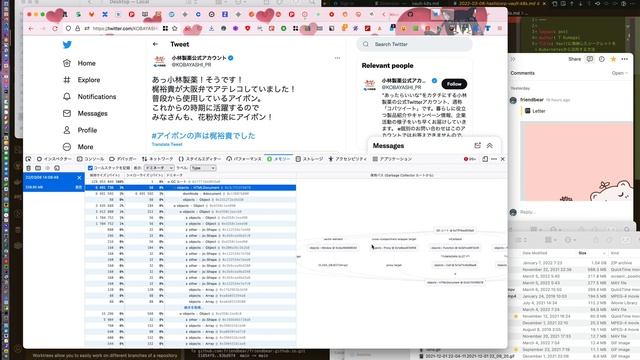Image resolution: width=640 pixels, height=360 pixels.
Task: Click Share in the Notion window
Action: (574, 59)
